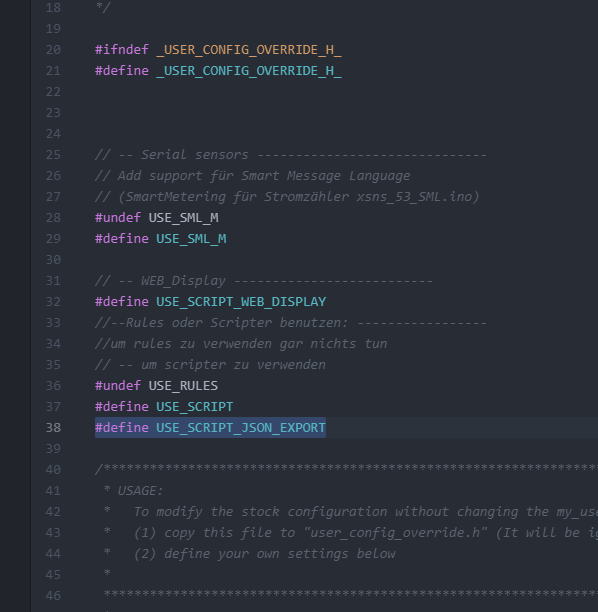Image resolution: width=598 pixels, height=612 pixels.
Task: Click line number 38 in the gutter
Action: click(53, 428)
